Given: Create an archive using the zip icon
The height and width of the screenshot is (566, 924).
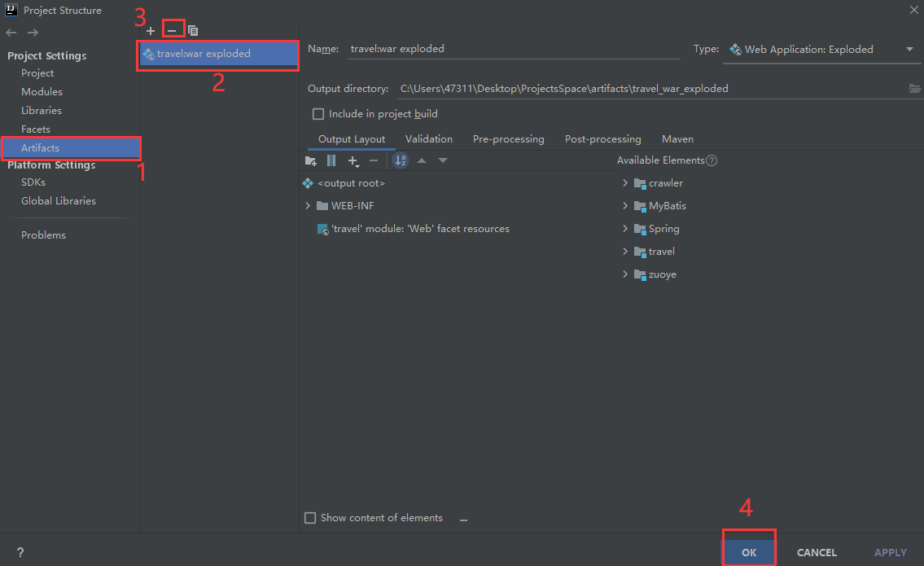Looking at the screenshot, I should [331, 160].
